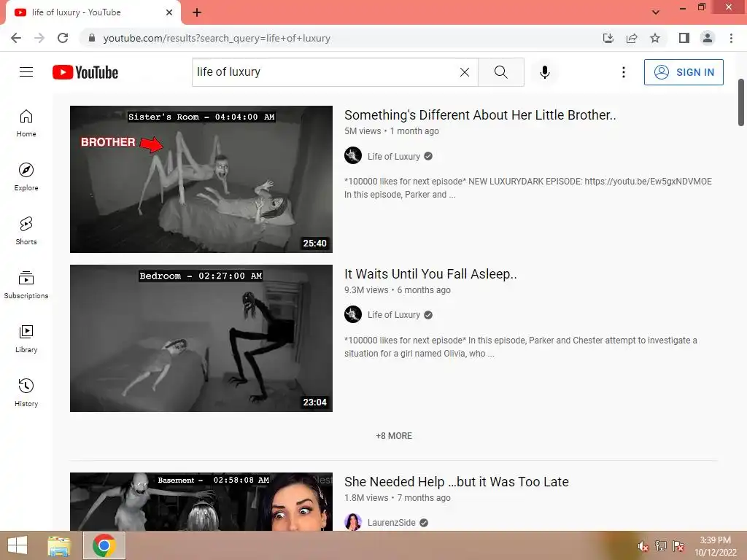Click the muted volume tray icon

pyautogui.click(x=643, y=546)
